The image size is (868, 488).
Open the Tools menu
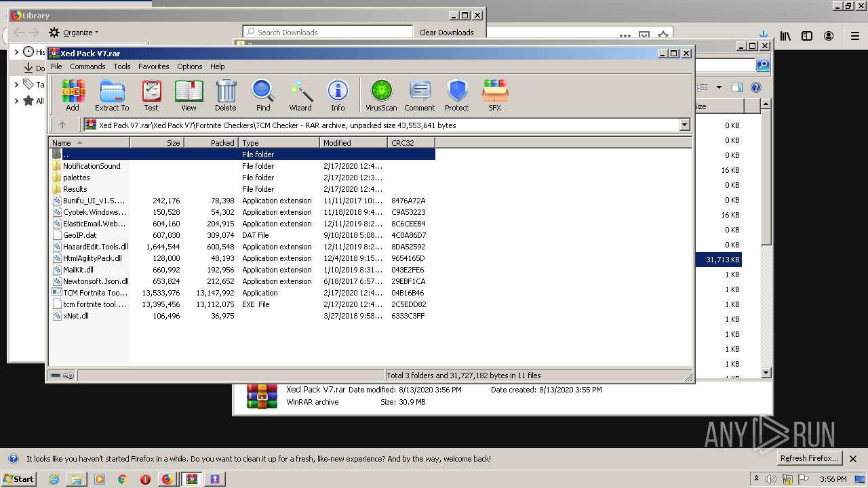(x=122, y=66)
